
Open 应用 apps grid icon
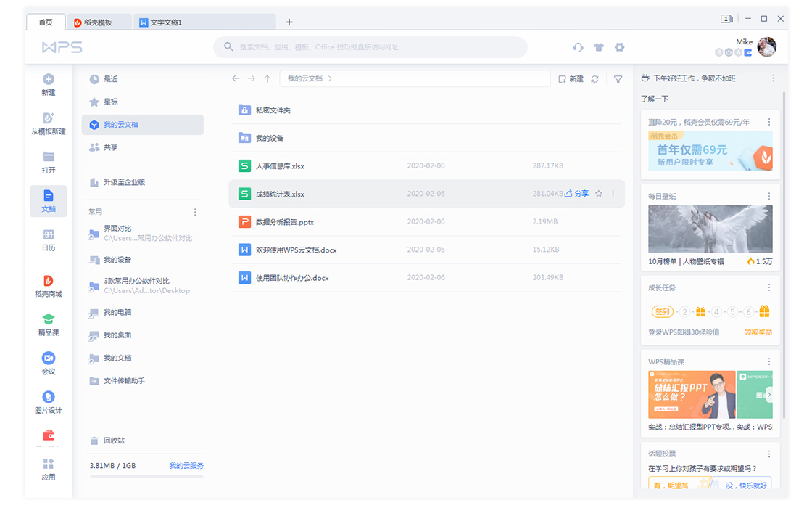pyautogui.click(x=48, y=464)
